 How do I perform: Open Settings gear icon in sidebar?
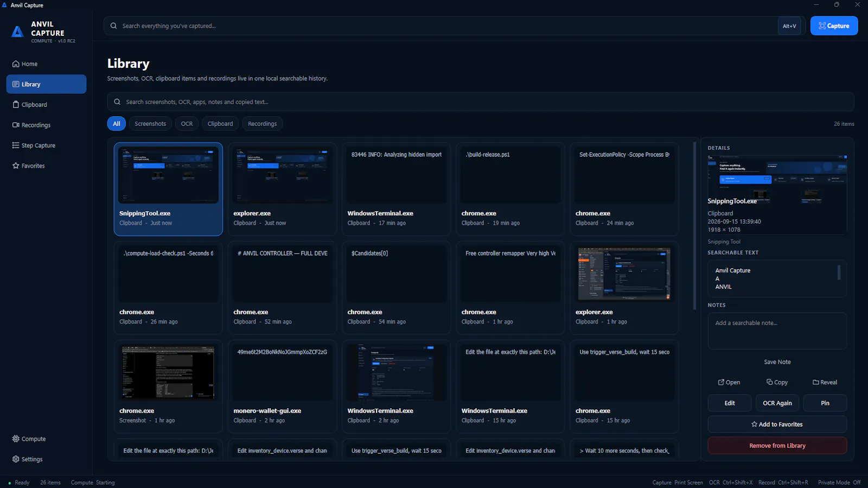[x=16, y=459]
